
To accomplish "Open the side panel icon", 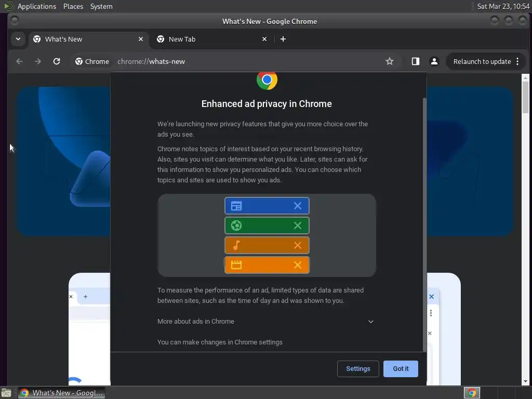I will 415,61.
